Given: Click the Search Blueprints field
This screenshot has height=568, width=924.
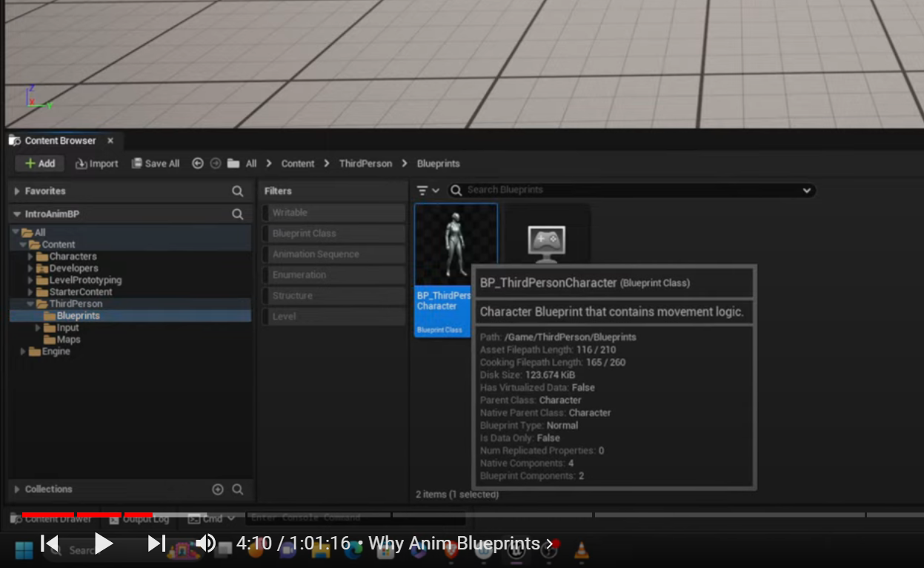Looking at the screenshot, I should click(x=630, y=191).
